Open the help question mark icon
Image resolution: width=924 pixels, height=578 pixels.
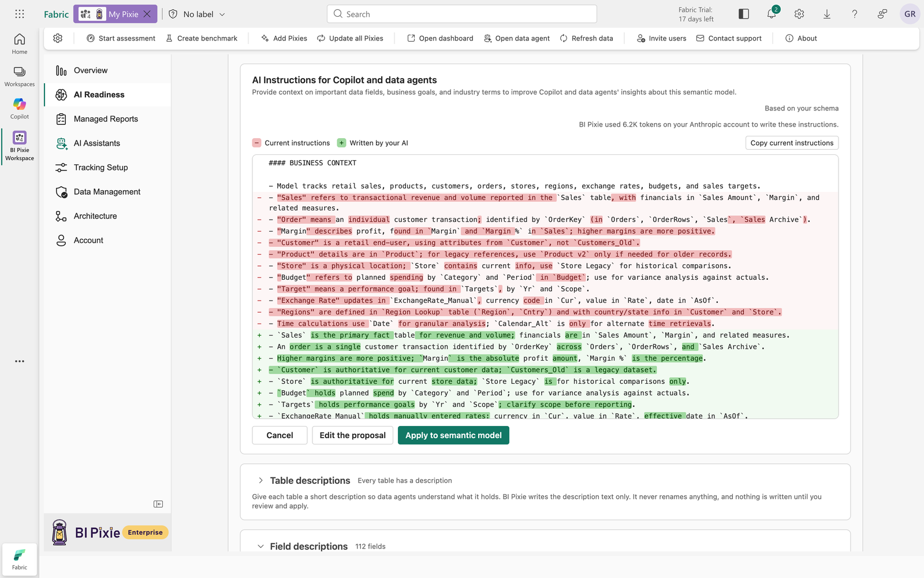click(x=855, y=14)
